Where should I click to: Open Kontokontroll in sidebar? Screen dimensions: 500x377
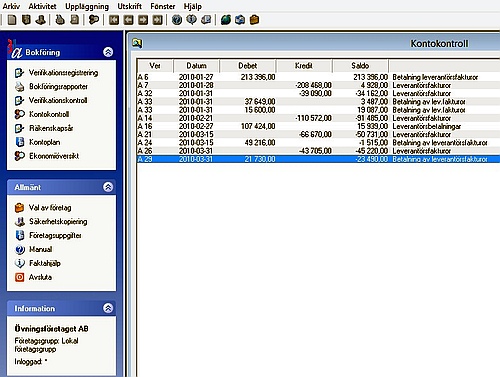[49, 114]
